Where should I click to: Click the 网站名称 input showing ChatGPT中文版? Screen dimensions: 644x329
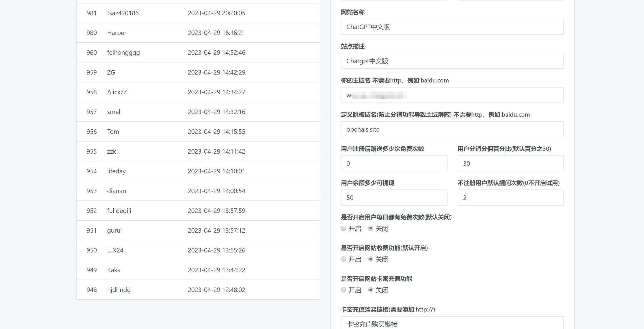[452, 27]
